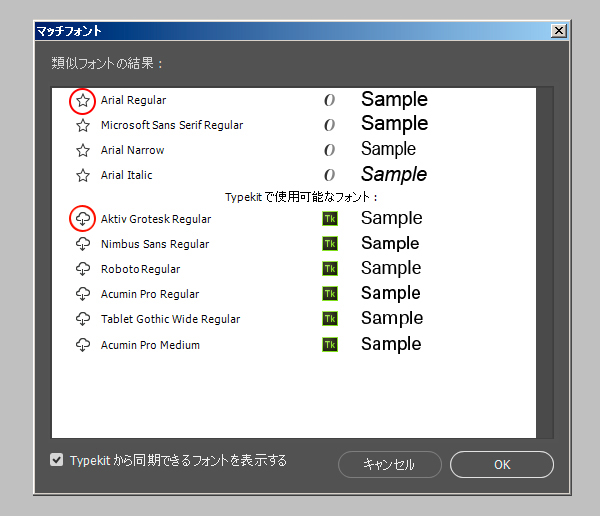Click Tk badge for Tablet Gothic Wide

pyautogui.click(x=330, y=318)
